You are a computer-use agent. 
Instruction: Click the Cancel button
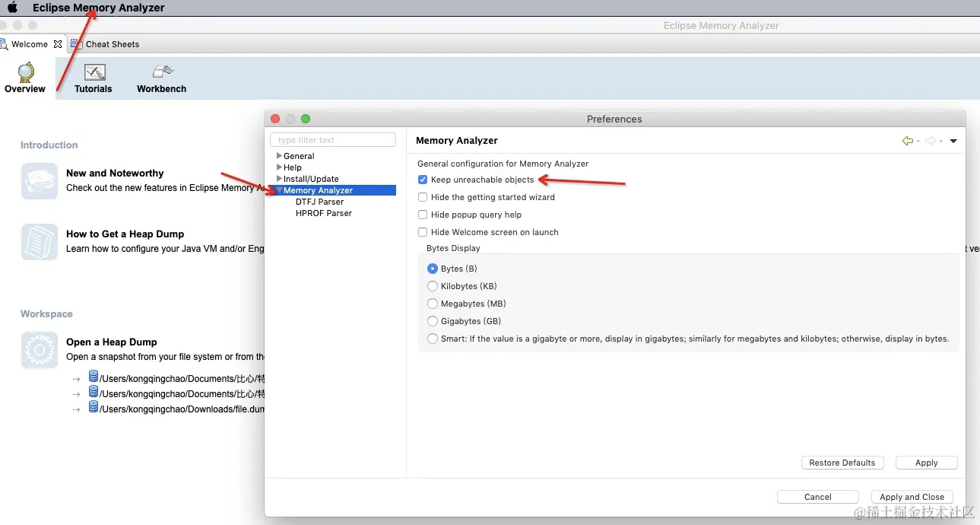[x=817, y=497]
